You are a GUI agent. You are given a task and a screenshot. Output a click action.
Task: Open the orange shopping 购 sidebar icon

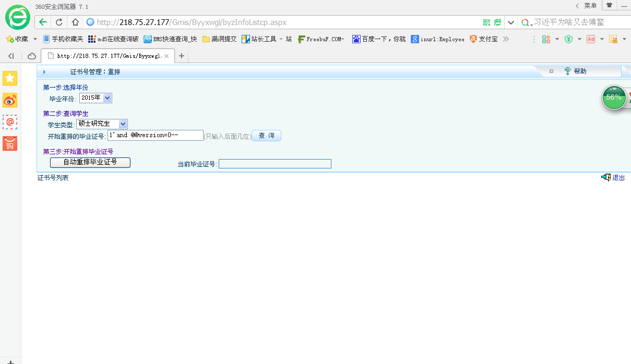(10, 143)
